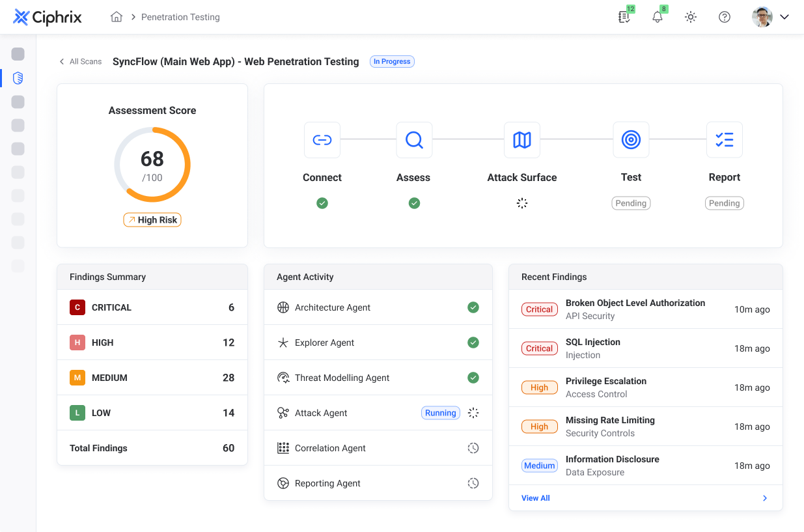804x532 pixels.
Task: Select the CRITICAL findings row
Action: 152,307
